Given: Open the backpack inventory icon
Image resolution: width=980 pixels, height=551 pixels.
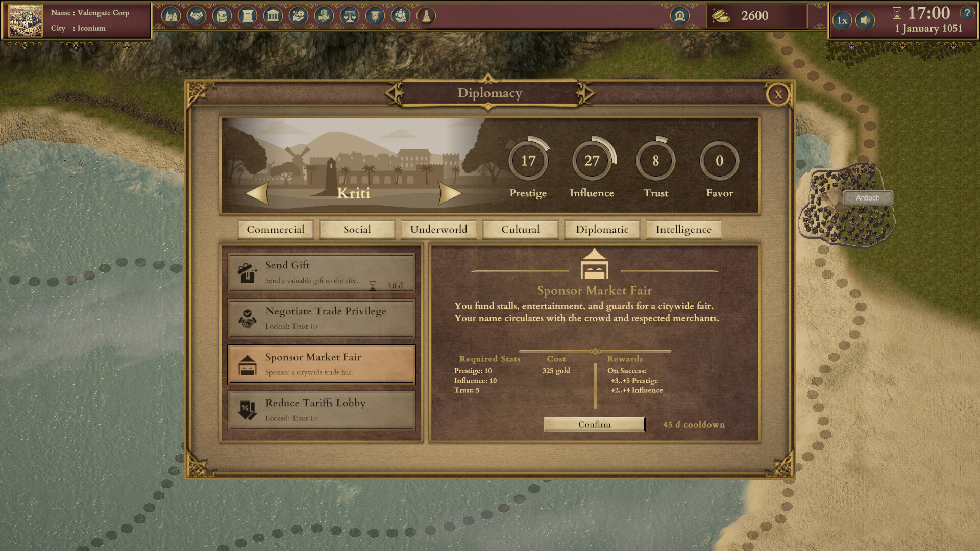Looking at the screenshot, I should click(222, 16).
